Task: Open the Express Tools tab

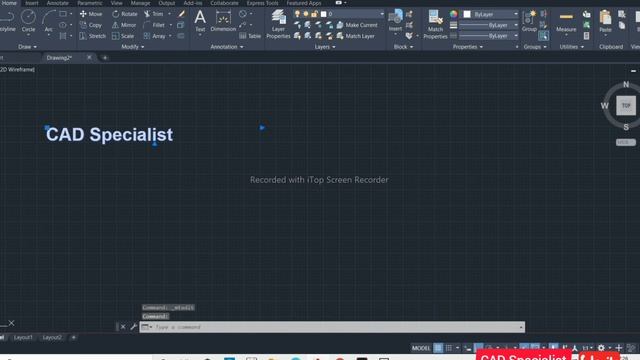Action: pyautogui.click(x=262, y=3)
